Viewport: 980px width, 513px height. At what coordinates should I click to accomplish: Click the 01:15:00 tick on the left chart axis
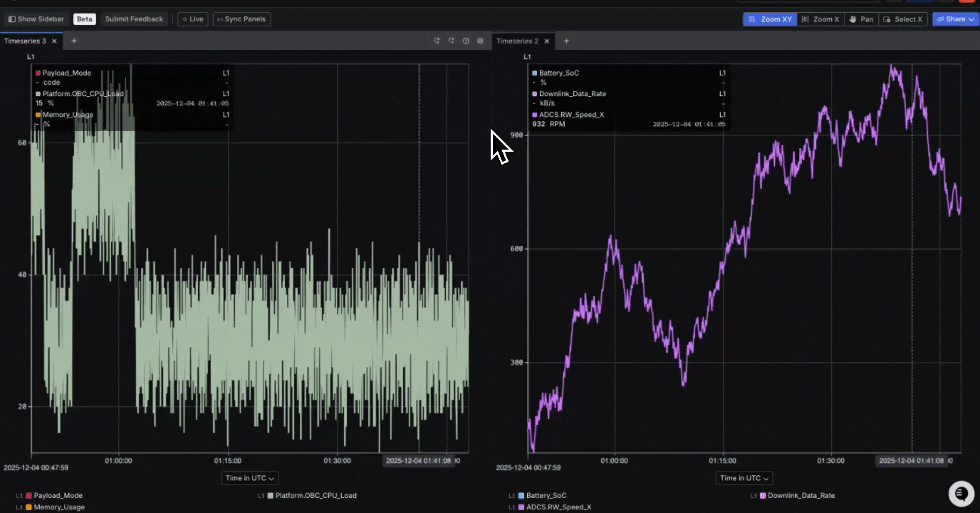227,461
